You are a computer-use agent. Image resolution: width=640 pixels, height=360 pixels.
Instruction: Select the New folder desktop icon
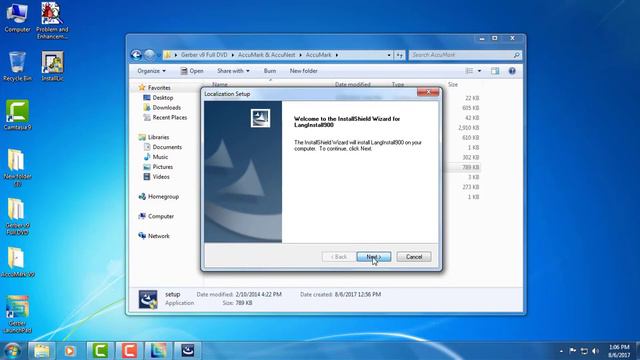[17, 167]
